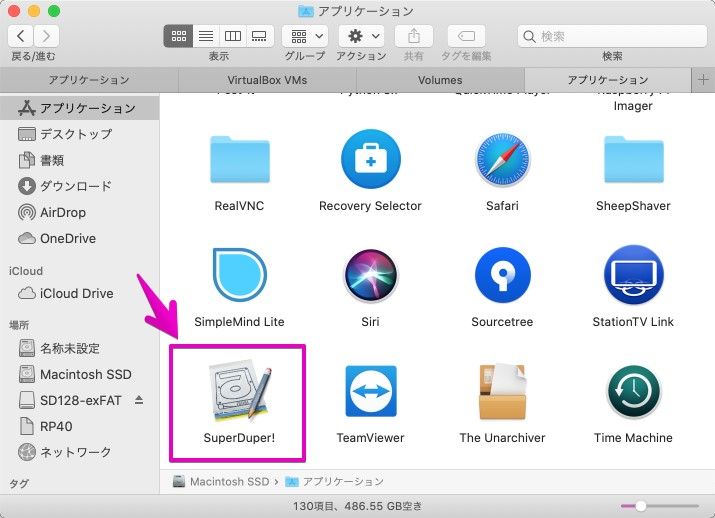This screenshot has height=518, width=715.
Task: Open AirDrop in the sidebar
Action: (79, 212)
